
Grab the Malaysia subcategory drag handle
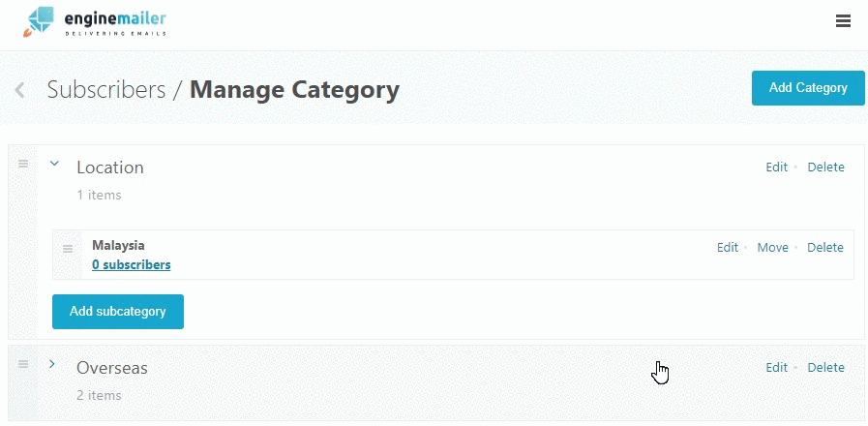pyautogui.click(x=68, y=249)
